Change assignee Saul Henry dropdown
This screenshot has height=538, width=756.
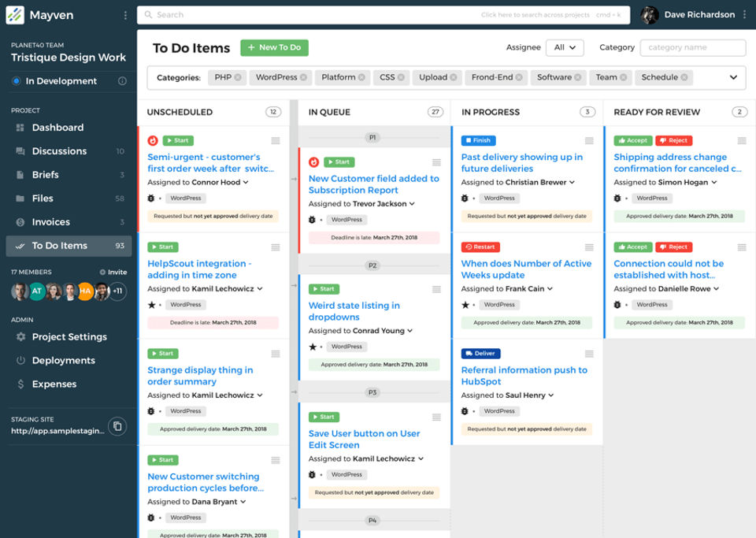(x=530, y=395)
